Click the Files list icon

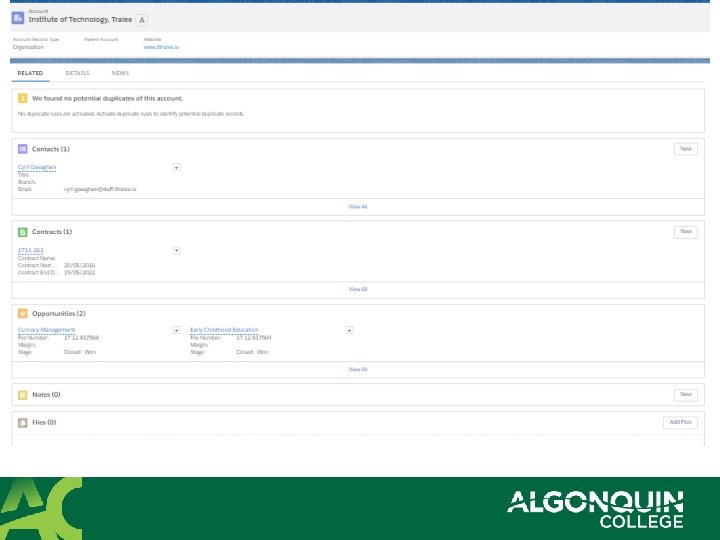(22, 422)
